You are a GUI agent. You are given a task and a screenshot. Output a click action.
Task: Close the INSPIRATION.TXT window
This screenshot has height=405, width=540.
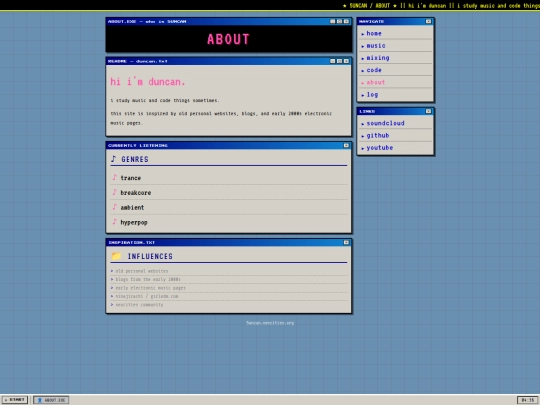coord(346,242)
